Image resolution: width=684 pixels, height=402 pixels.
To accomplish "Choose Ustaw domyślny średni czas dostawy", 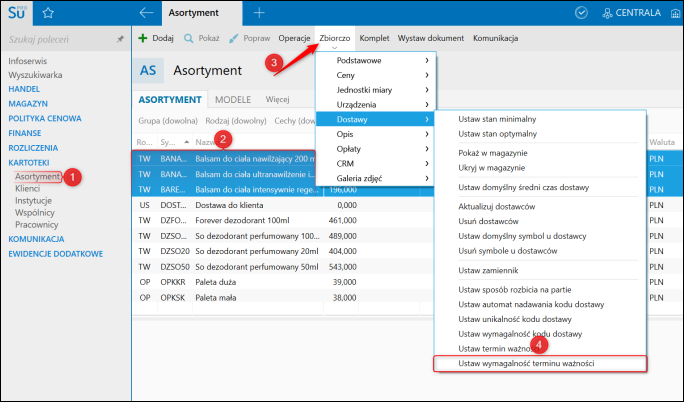I will [523, 187].
